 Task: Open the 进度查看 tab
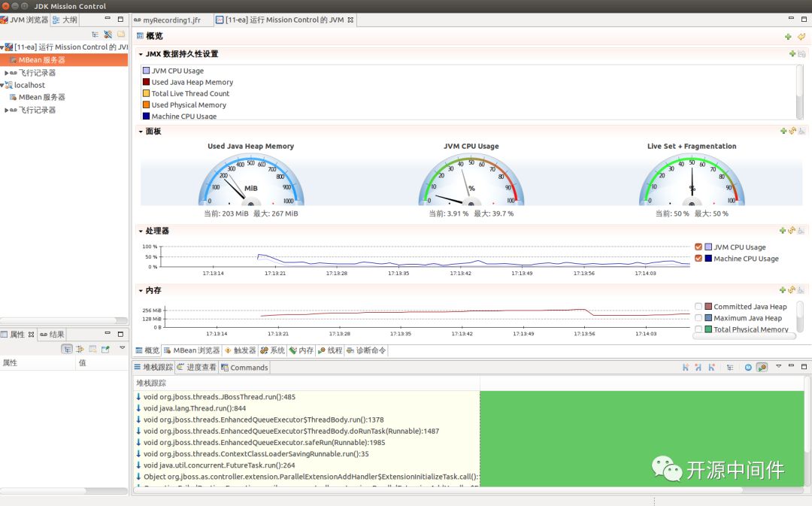(x=196, y=368)
